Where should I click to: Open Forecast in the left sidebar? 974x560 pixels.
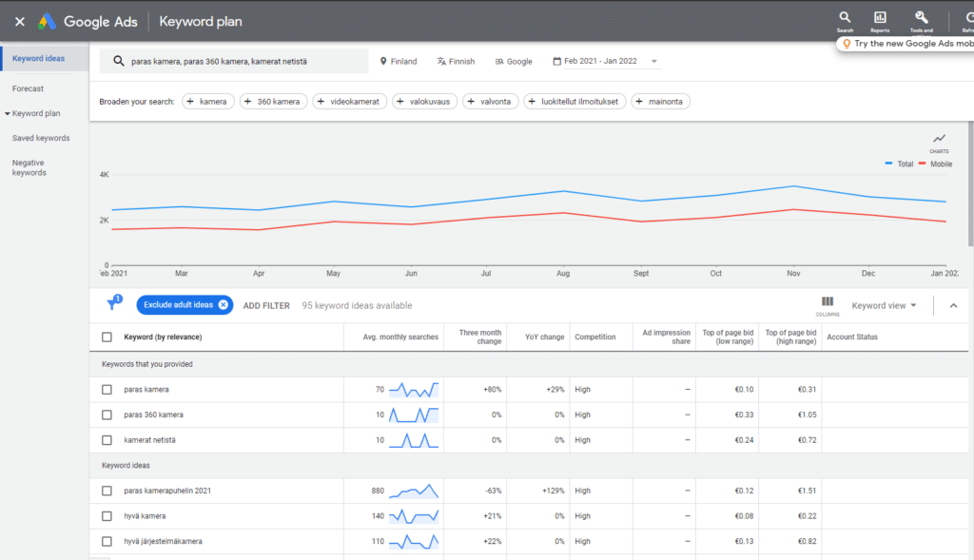(x=28, y=88)
